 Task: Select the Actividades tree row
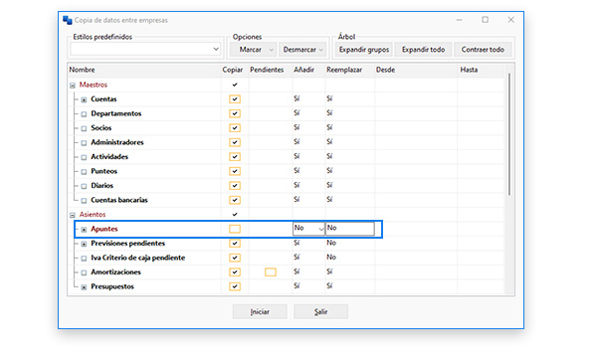click(x=109, y=157)
